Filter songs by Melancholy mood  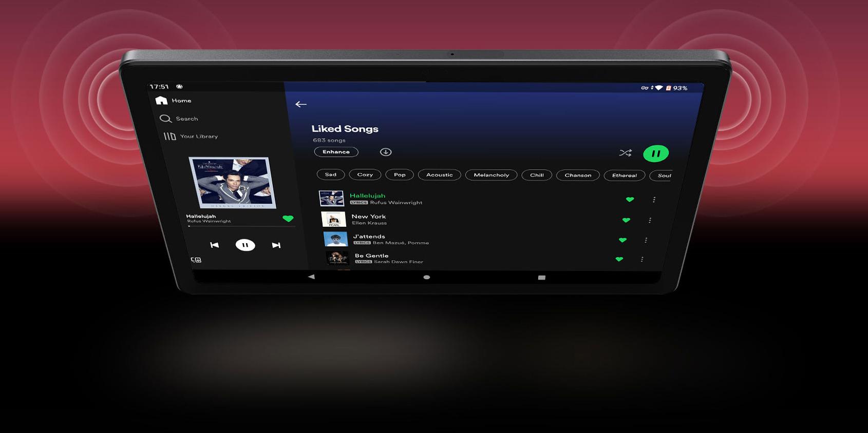491,175
